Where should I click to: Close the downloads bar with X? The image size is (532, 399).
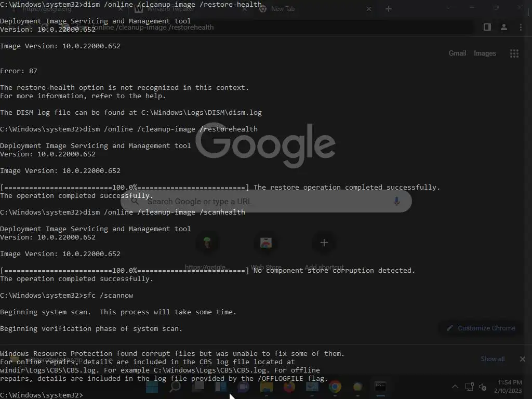[523, 359]
